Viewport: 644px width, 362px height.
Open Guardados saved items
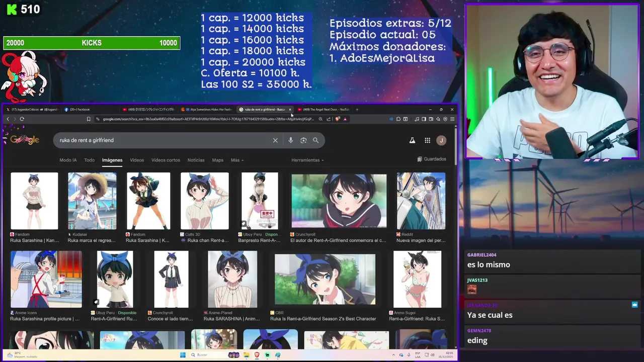tap(432, 159)
